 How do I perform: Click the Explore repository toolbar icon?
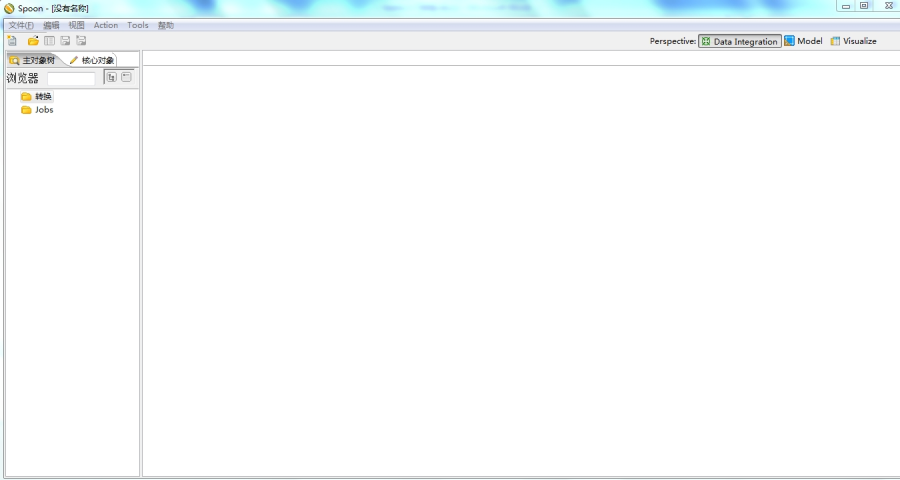coord(50,41)
